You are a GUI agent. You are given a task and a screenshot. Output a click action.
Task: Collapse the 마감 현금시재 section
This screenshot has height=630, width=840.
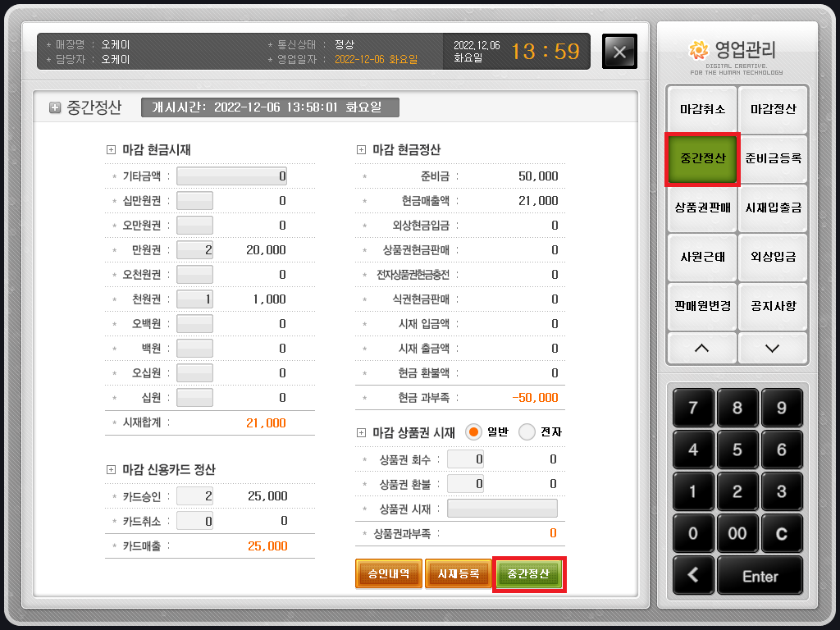tap(111, 150)
